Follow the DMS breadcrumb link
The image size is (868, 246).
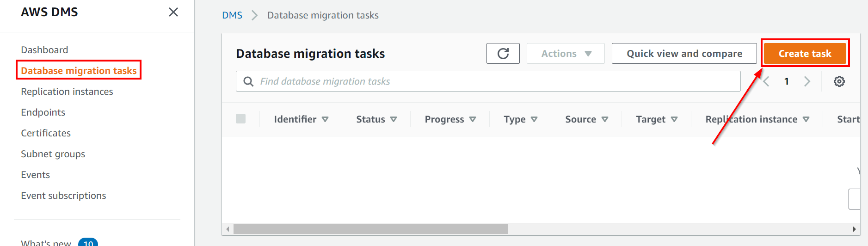click(232, 15)
